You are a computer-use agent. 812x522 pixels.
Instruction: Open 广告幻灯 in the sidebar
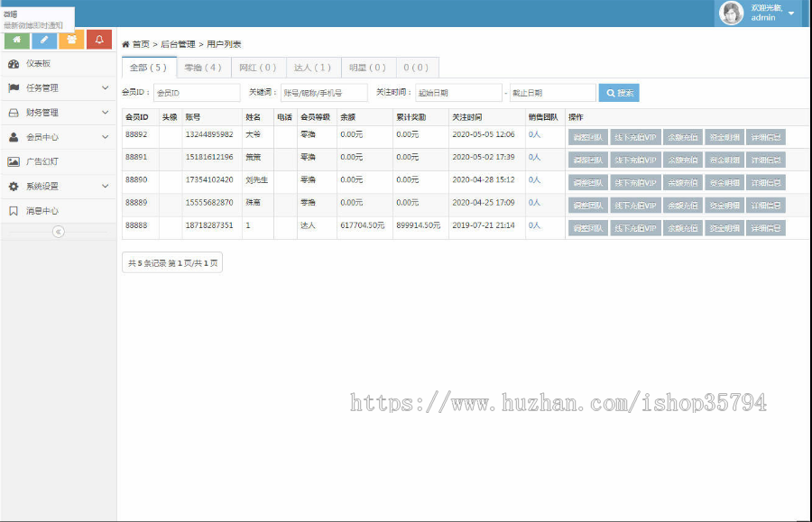coord(42,161)
